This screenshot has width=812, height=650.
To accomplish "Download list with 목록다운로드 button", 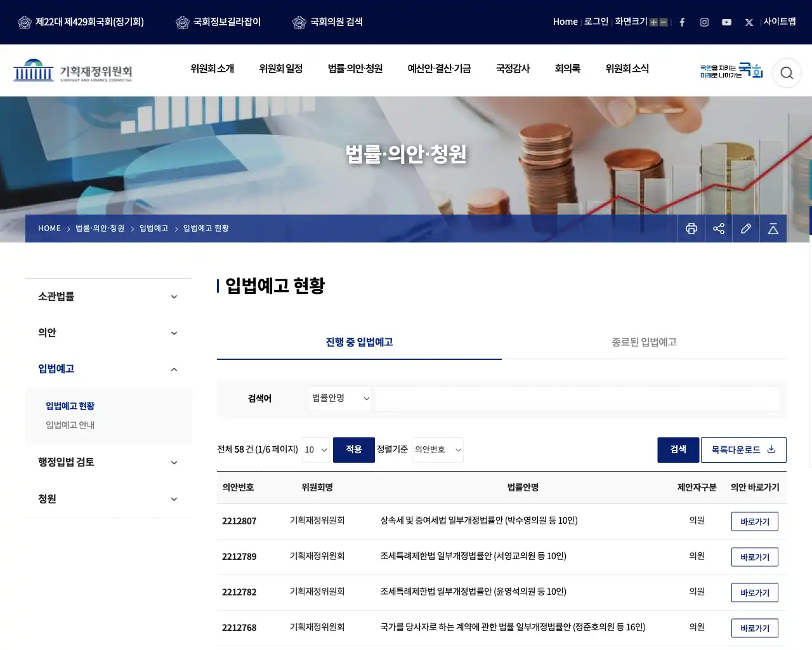I will click(x=743, y=450).
